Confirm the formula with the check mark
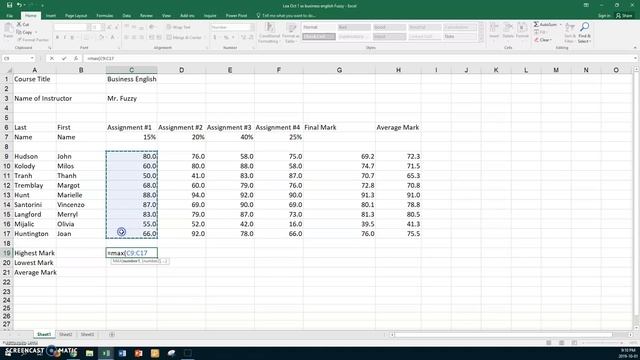640x360 pixels. [x=64, y=58]
